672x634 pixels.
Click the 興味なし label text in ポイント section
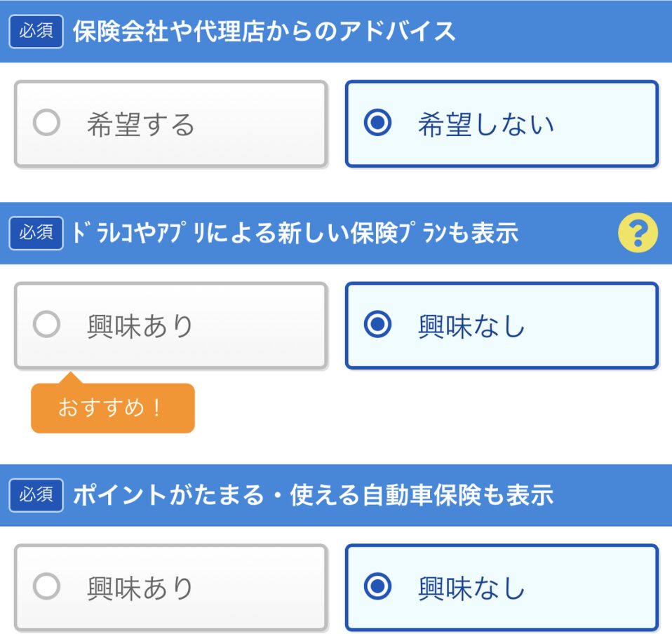[x=471, y=588]
